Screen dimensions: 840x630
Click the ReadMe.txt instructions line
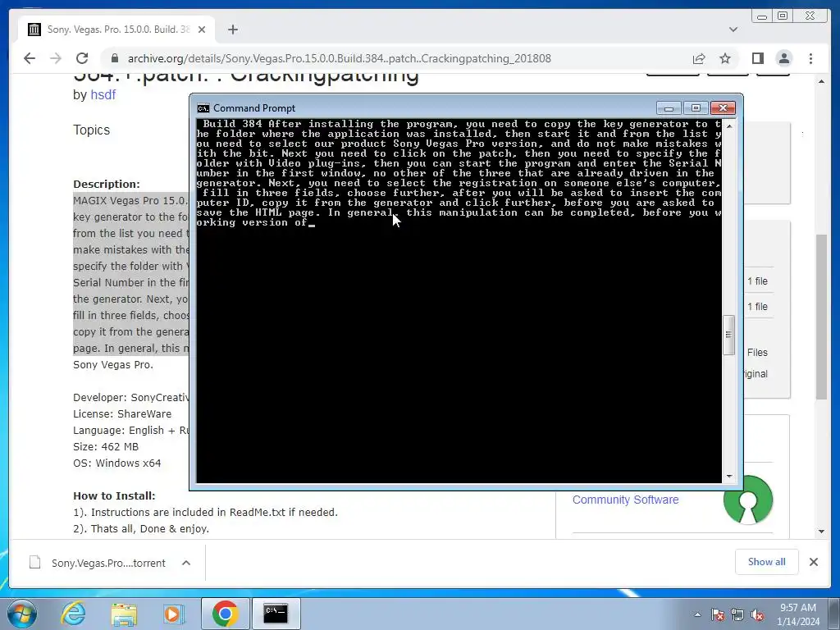(205, 513)
